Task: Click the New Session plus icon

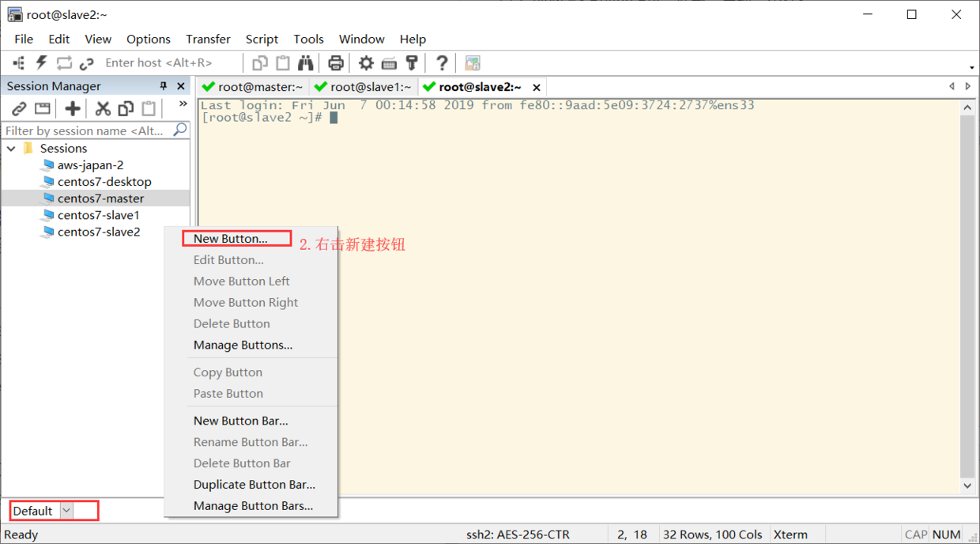Action: tap(73, 108)
